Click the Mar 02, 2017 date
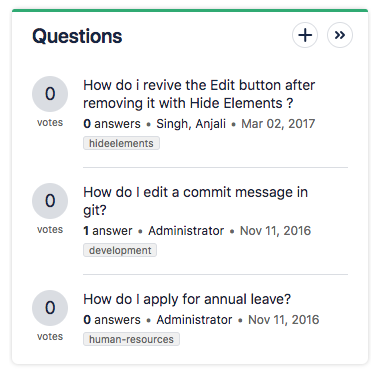 (278, 124)
